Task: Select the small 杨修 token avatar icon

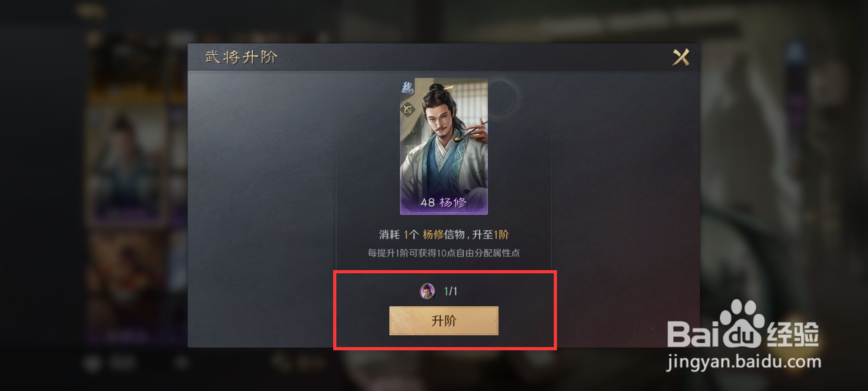Action: pyautogui.click(x=427, y=291)
